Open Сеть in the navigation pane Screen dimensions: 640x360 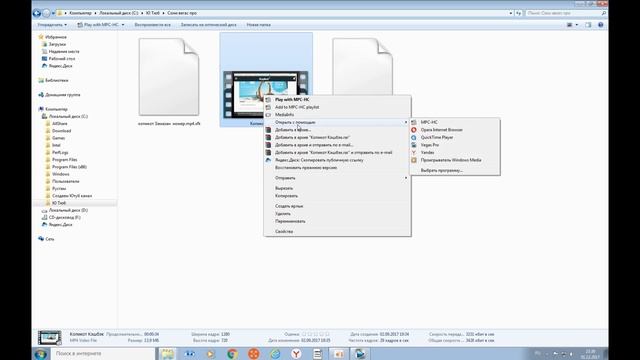[49, 239]
